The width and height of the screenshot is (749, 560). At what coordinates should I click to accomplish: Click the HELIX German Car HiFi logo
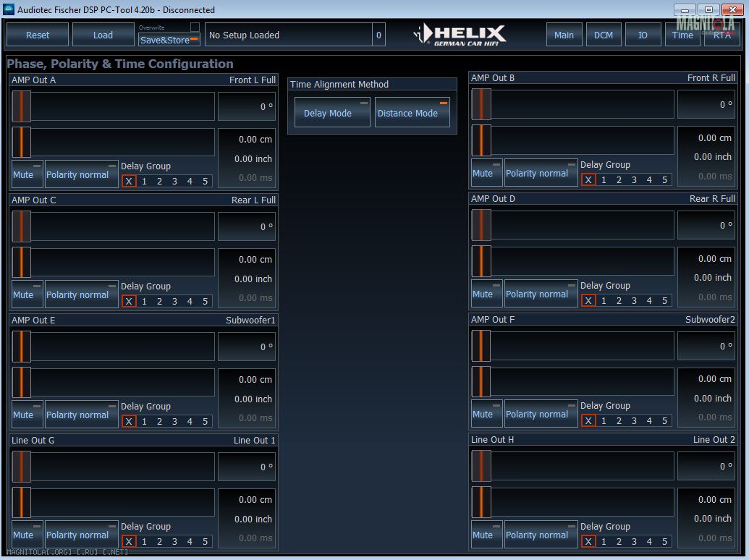[460, 34]
